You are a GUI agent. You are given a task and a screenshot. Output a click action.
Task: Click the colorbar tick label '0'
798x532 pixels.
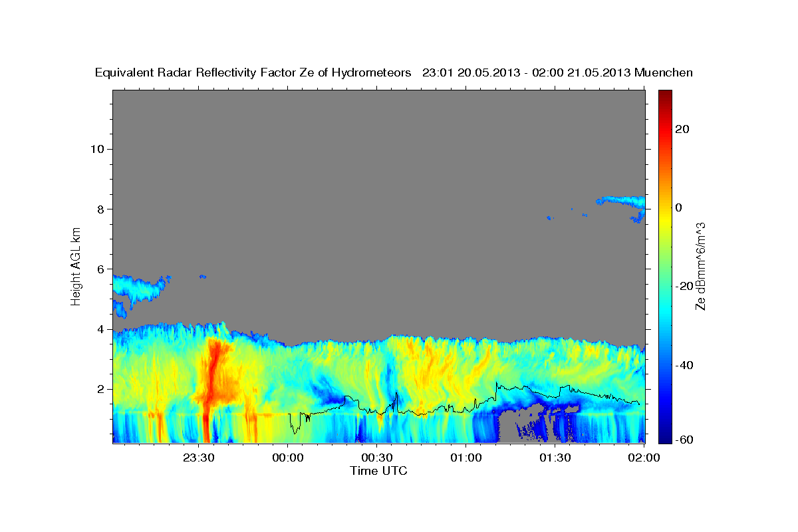(678, 207)
